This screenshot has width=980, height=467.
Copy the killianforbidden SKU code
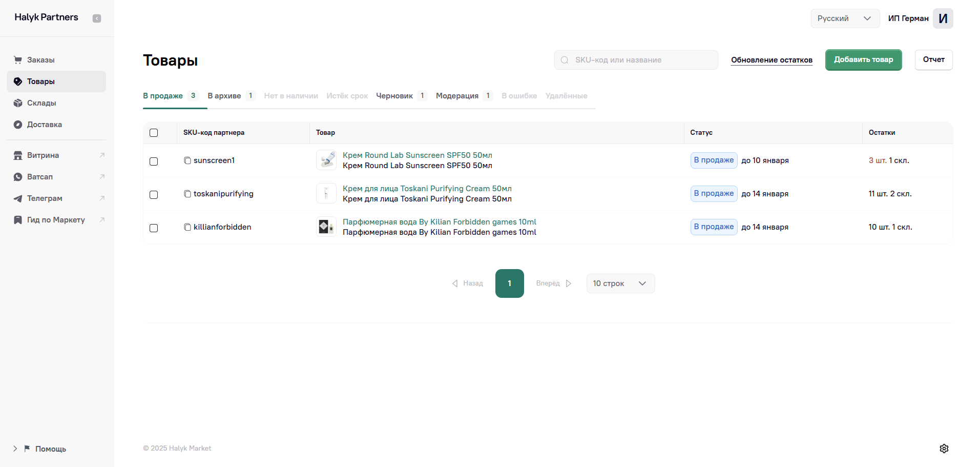187,227
